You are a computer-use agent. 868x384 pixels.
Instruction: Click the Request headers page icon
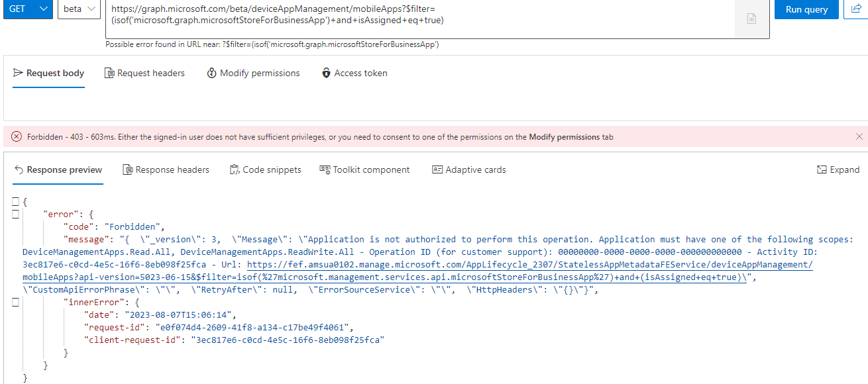[x=109, y=73]
